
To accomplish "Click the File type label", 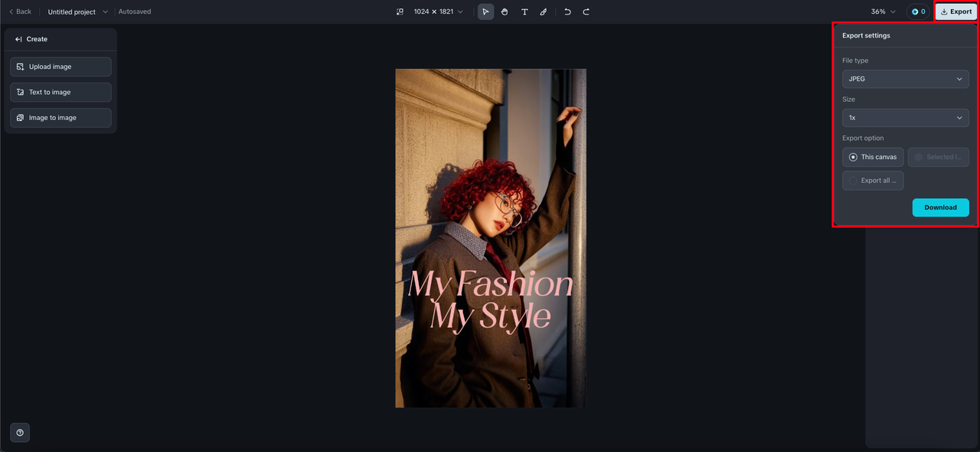I will coord(855,60).
